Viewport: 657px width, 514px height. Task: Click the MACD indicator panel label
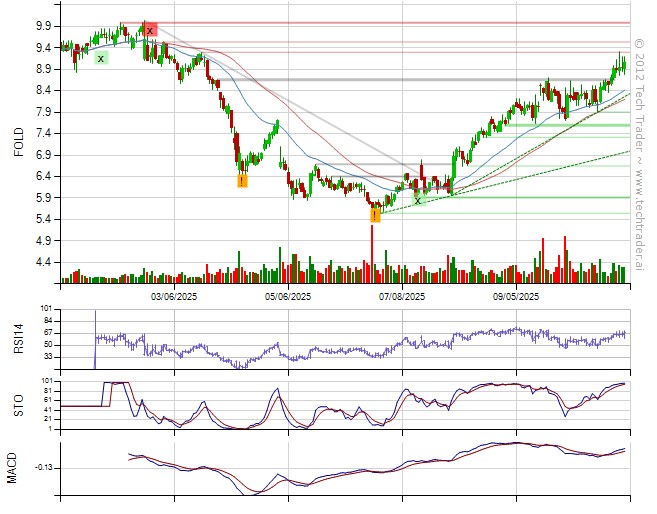(x=16, y=466)
